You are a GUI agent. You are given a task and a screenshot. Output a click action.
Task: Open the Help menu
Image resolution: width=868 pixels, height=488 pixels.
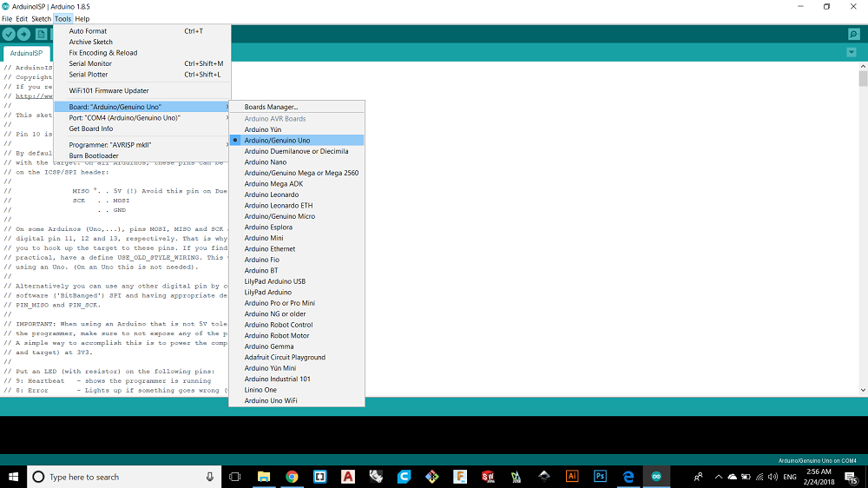(x=82, y=19)
